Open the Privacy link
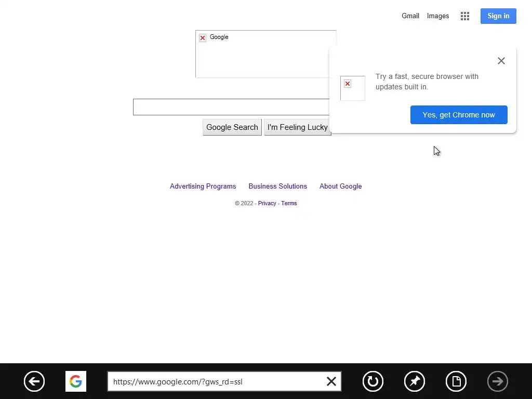 coord(267,203)
